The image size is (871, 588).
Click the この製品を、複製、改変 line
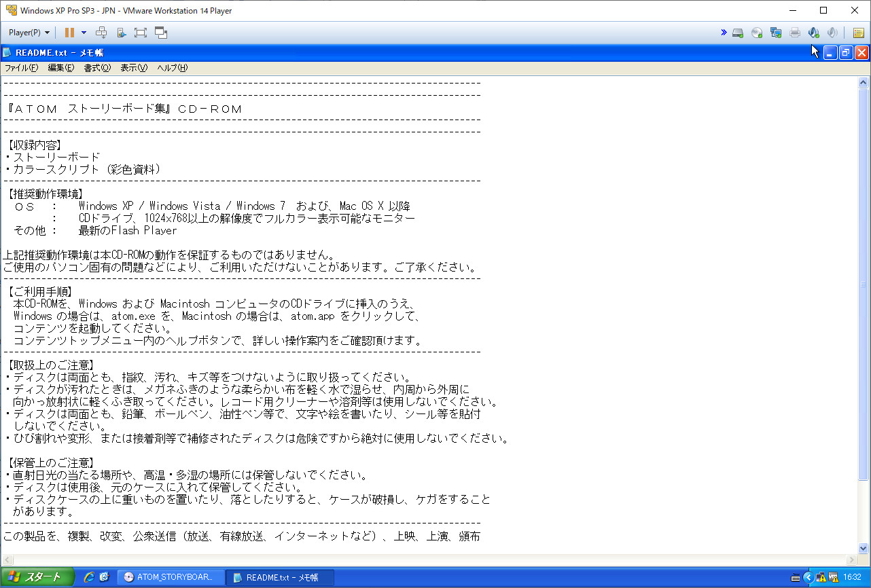[x=242, y=536]
